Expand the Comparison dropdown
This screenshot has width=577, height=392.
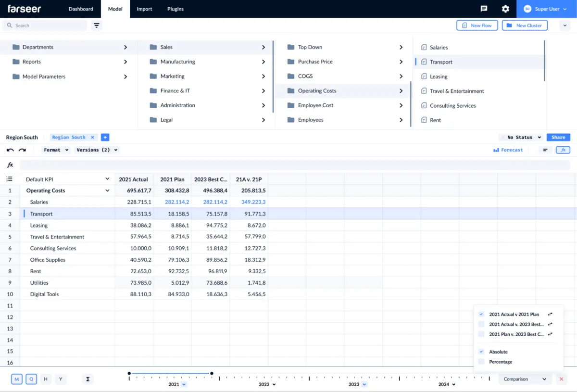(x=525, y=379)
